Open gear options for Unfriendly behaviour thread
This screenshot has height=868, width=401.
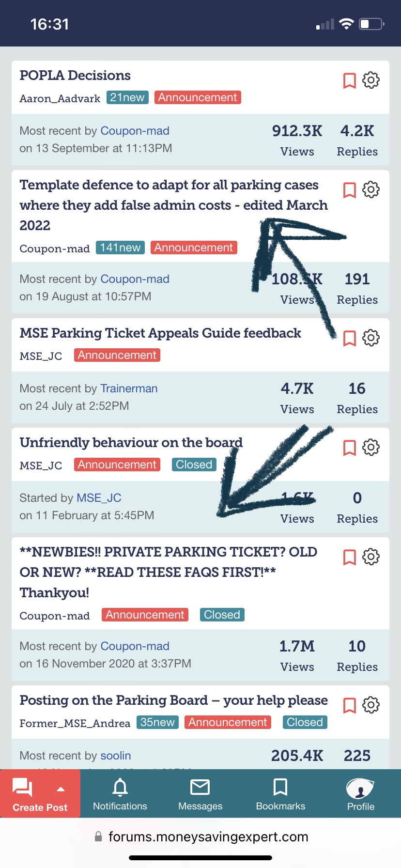click(371, 447)
